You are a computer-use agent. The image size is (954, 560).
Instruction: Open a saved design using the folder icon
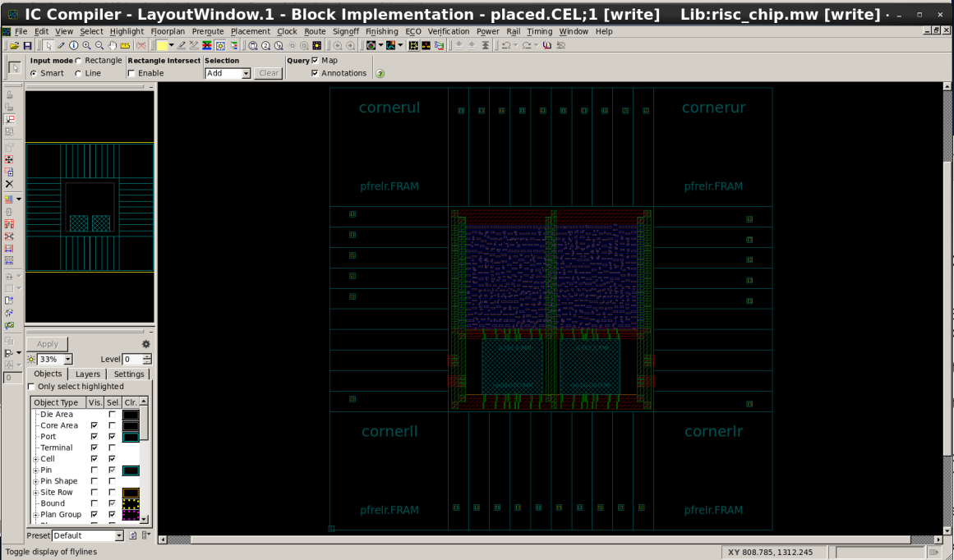click(x=16, y=46)
